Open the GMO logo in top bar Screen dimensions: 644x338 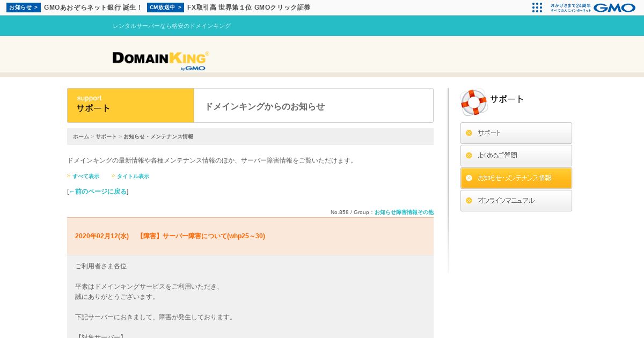614,8
